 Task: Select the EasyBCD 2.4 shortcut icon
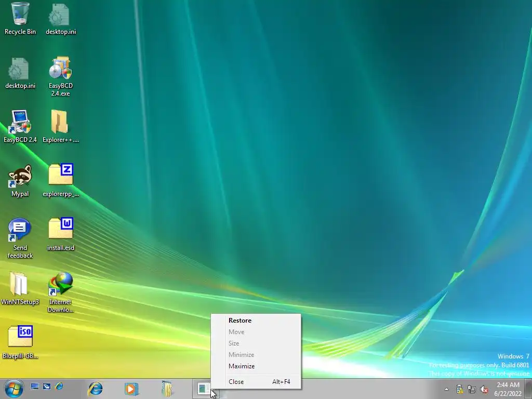pyautogui.click(x=20, y=127)
